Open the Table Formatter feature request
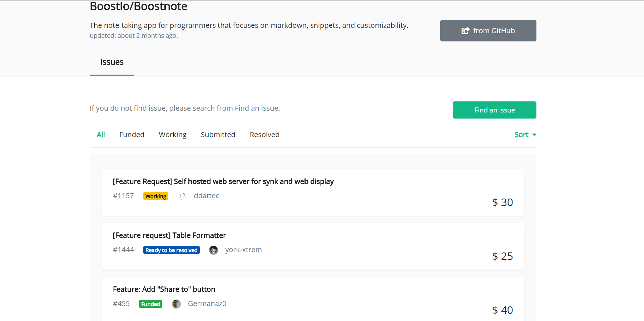 click(169, 235)
